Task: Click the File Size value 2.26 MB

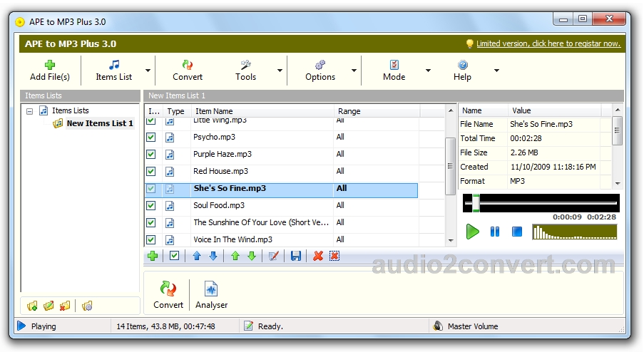Action: point(524,152)
